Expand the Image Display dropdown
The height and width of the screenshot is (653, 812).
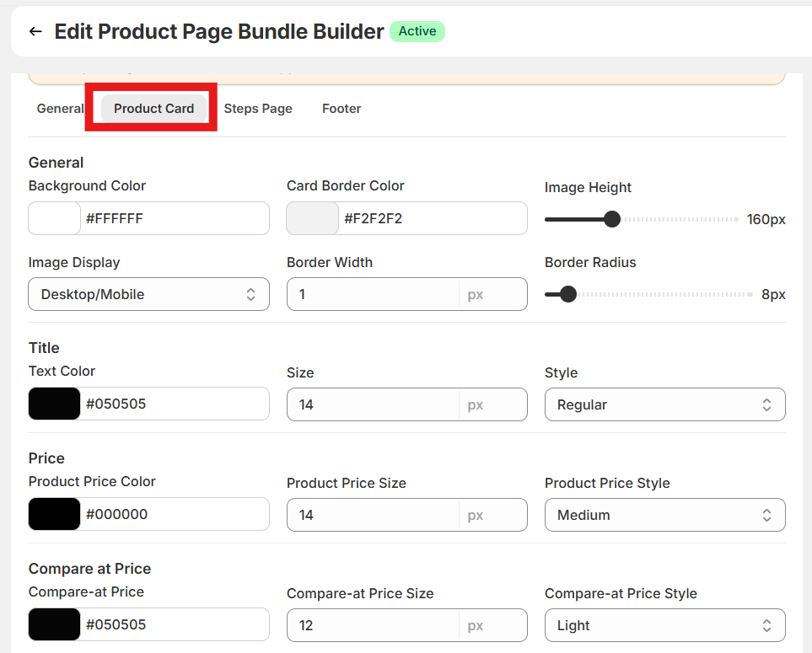148,294
